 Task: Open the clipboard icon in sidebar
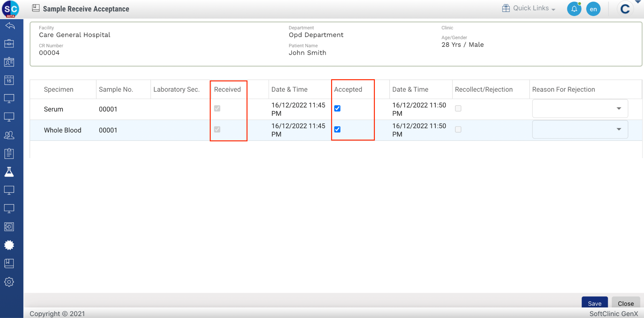9,153
